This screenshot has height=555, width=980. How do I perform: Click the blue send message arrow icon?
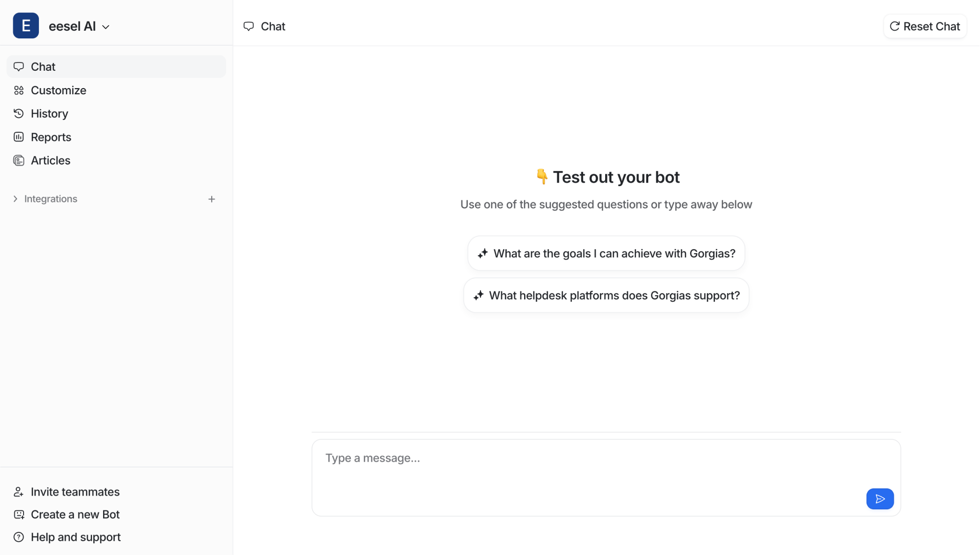tap(879, 499)
